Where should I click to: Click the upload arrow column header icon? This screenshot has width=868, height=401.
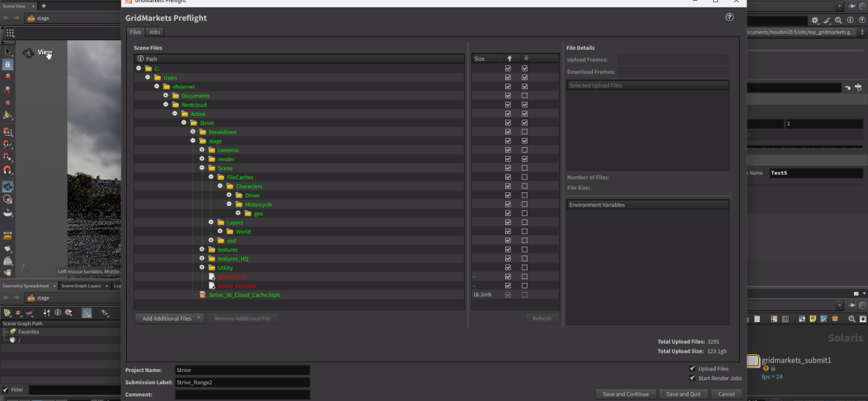[509, 59]
